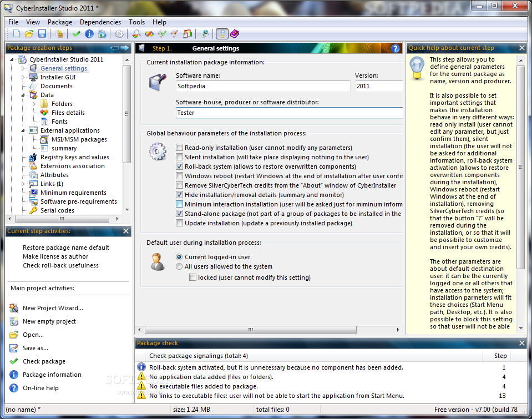The height and width of the screenshot is (419, 532).
Task: Click Open... in main project activities
Action: [x=33, y=335]
